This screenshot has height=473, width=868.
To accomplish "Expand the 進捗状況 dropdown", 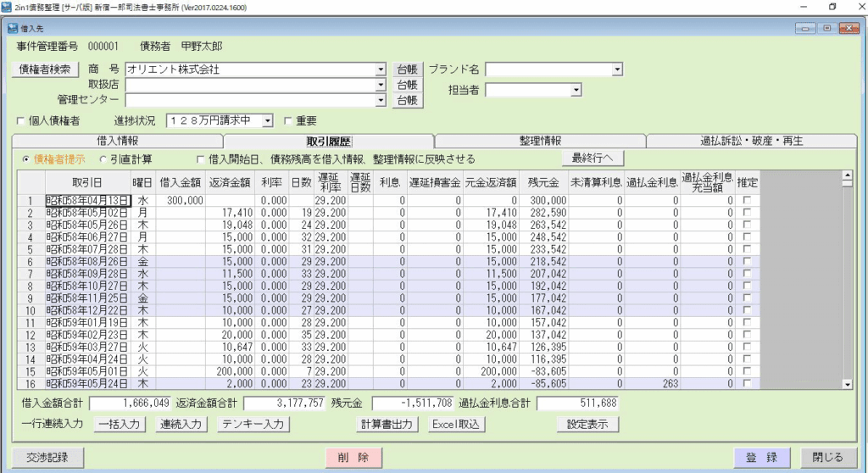I will (x=268, y=121).
